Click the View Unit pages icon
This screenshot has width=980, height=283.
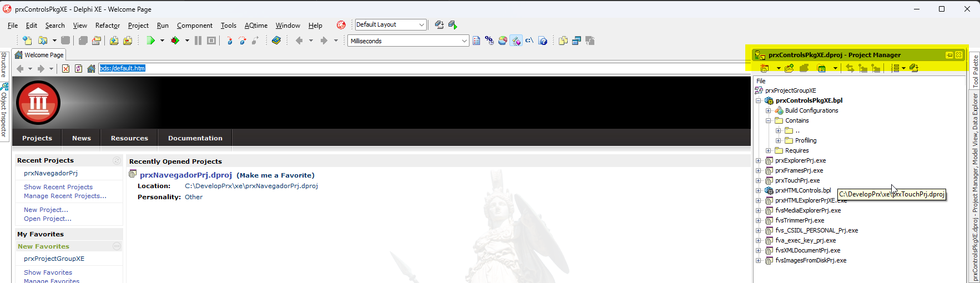[x=563, y=41]
